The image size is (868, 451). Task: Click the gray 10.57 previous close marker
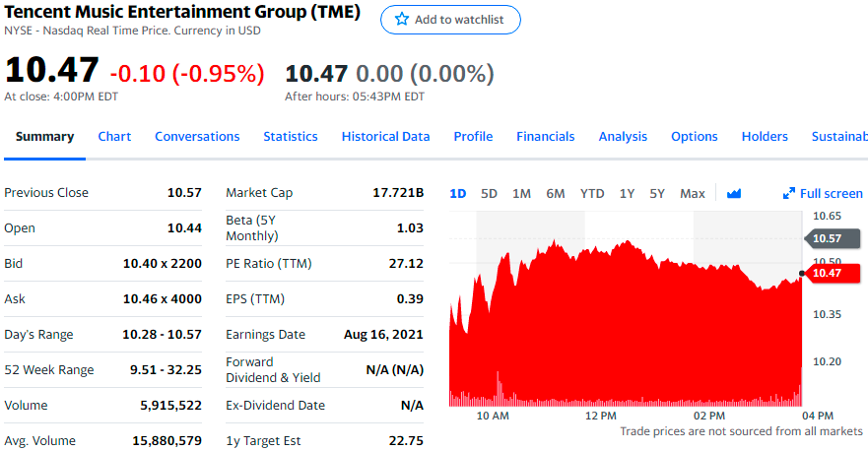point(834,238)
